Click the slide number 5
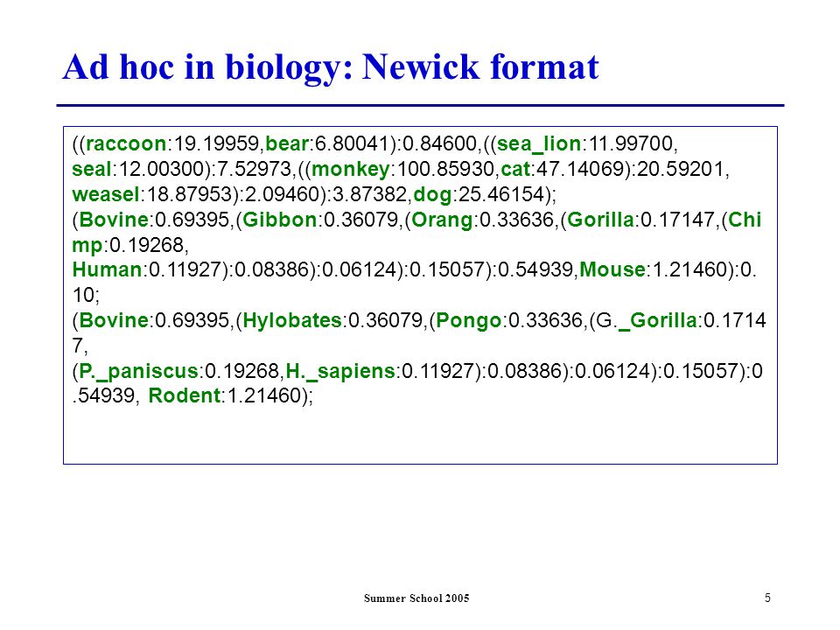 pos(767,598)
